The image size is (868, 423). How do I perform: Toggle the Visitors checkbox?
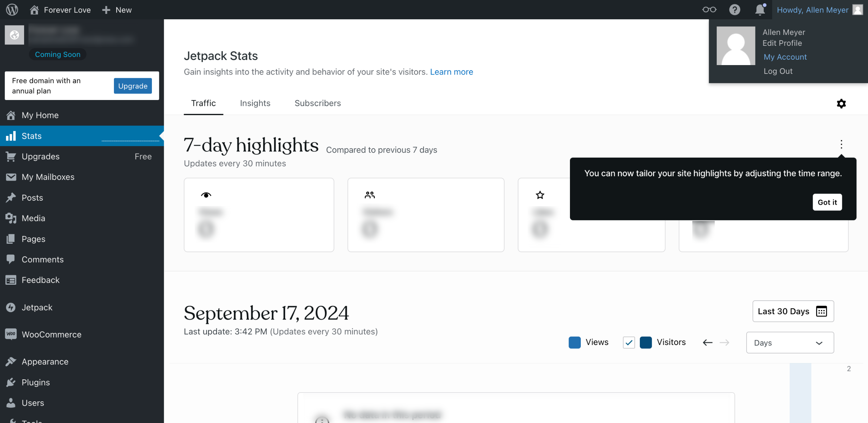629,342
